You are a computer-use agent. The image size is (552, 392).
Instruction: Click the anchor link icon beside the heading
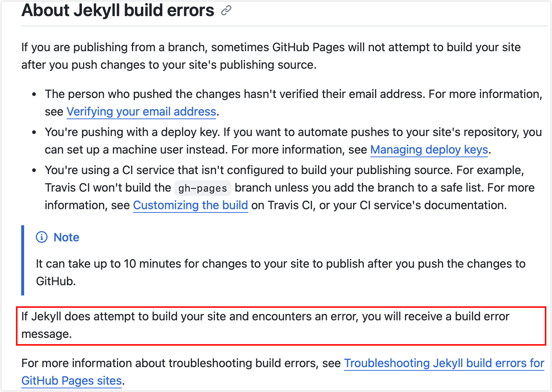point(226,11)
